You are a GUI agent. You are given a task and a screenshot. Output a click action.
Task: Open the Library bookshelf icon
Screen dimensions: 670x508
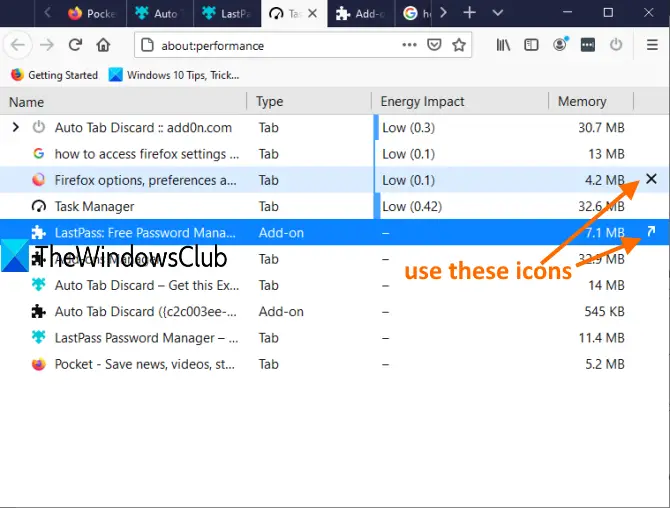point(503,45)
